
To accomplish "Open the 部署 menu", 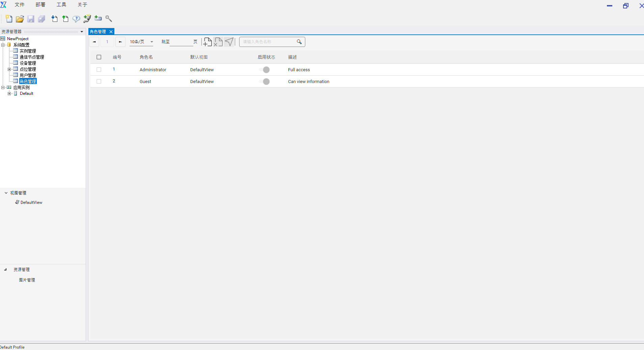I will (40, 5).
